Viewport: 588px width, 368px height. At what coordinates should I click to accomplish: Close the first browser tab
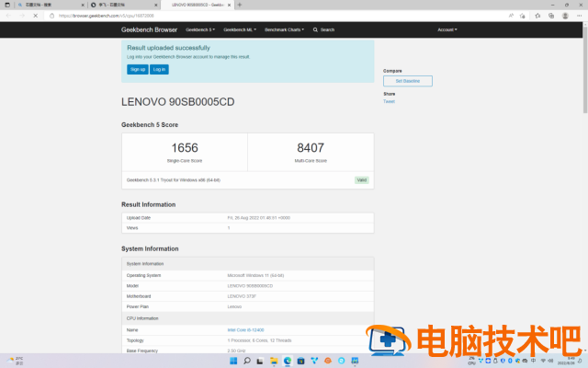point(83,5)
